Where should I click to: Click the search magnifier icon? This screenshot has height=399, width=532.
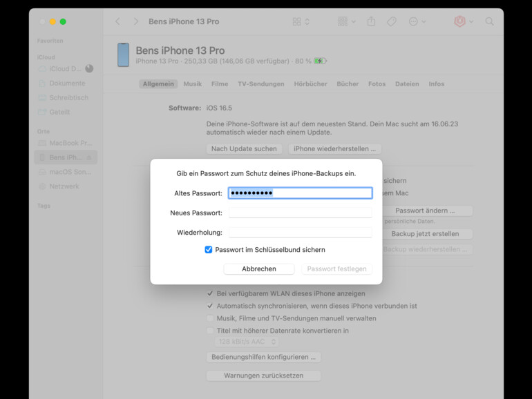pyautogui.click(x=489, y=21)
